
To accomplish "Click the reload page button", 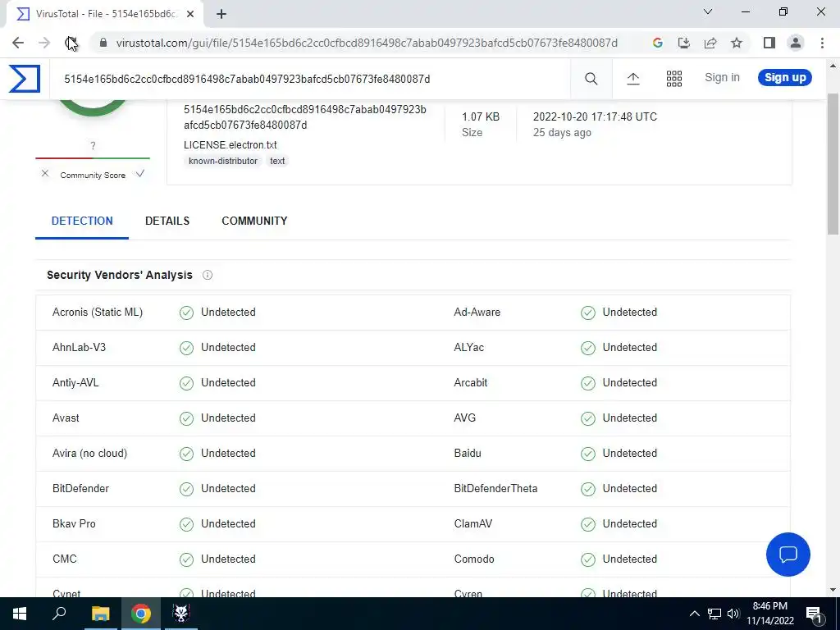I will 71,43.
